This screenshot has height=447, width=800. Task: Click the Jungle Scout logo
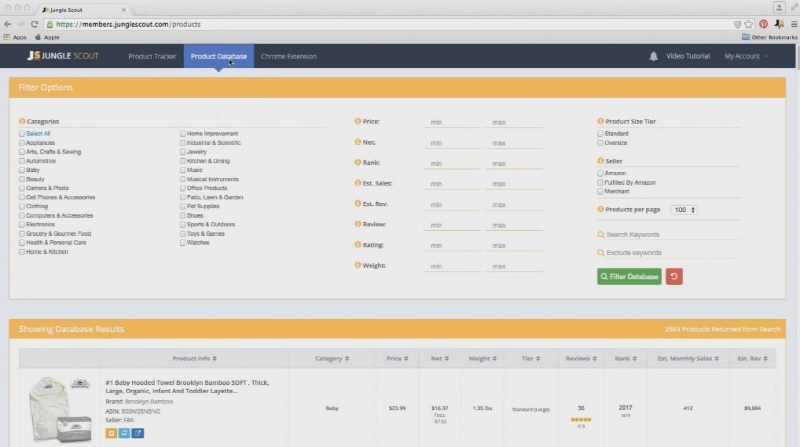[63, 56]
